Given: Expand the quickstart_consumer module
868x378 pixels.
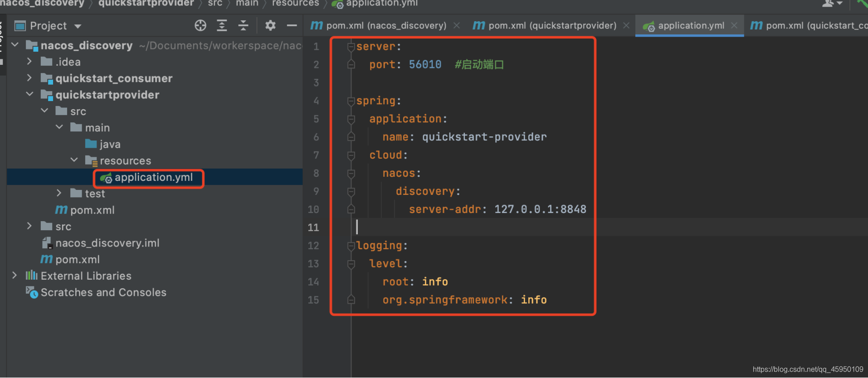Looking at the screenshot, I should pyautogui.click(x=29, y=78).
